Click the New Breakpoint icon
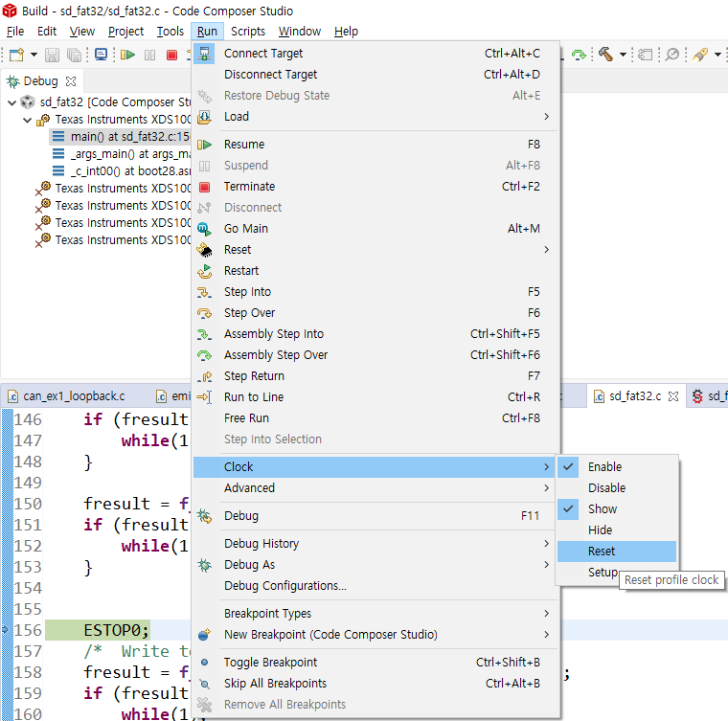This screenshot has width=728, height=721. (204, 635)
